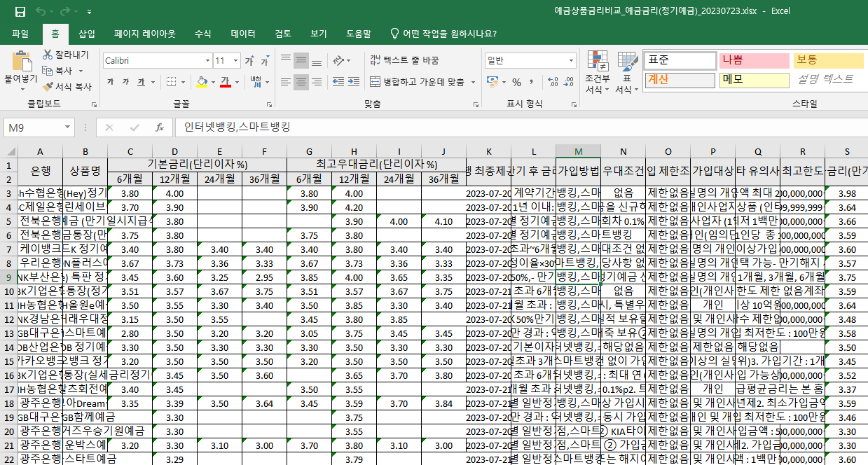
Task: Apply the 보통 (Neutral) cell style
Action: point(827,60)
